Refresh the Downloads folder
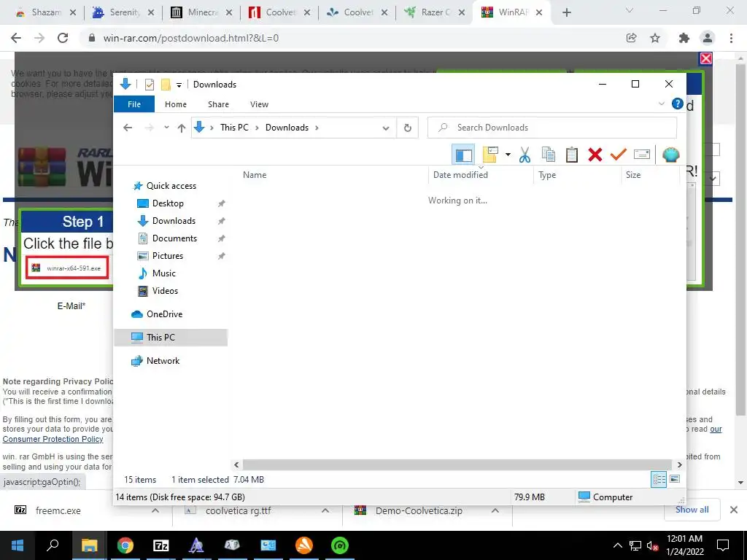The width and height of the screenshot is (747, 560). 407,128
